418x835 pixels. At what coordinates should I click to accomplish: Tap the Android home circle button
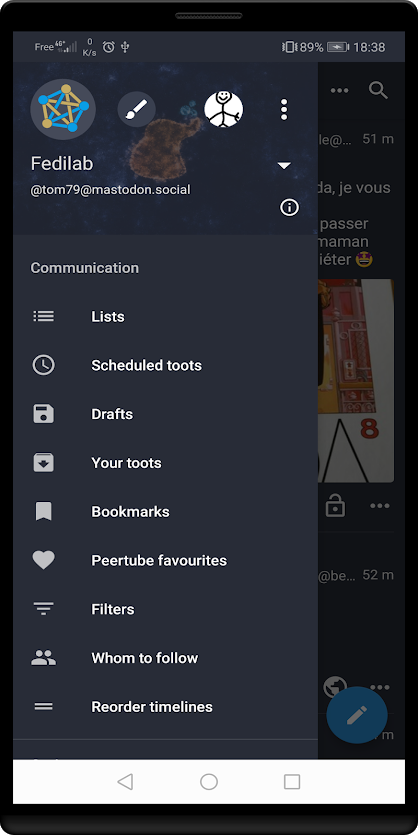click(209, 781)
